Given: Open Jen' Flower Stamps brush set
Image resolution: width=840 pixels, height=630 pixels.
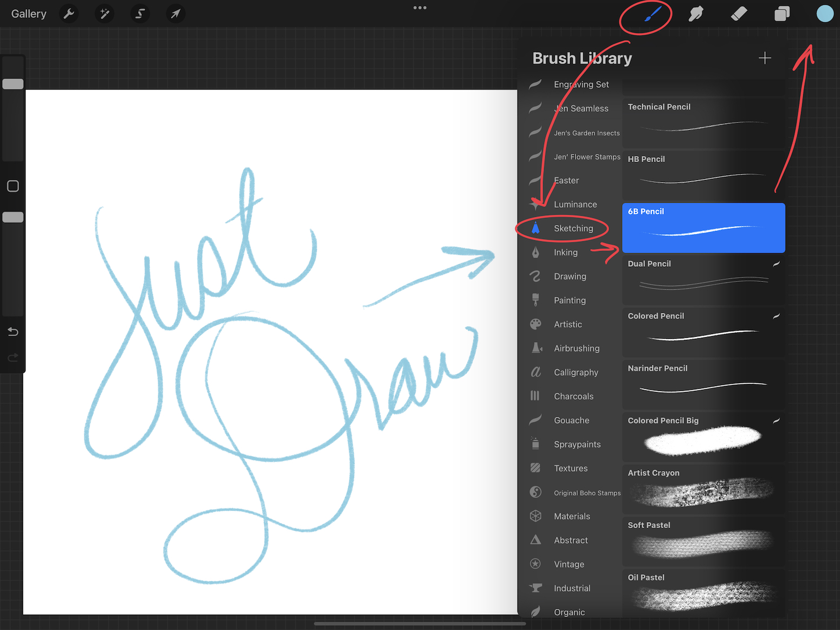Looking at the screenshot, I should [570, 157].
